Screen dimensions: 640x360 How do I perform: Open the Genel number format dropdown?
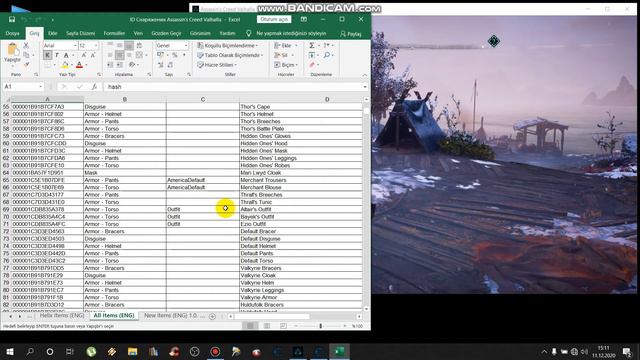point(186,45)
